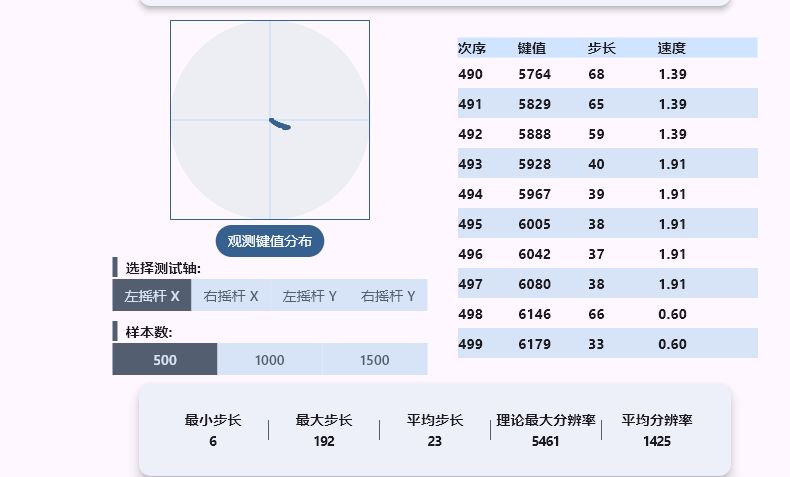Image resolution: width=790 pixels, height=477 pixels.
Task: Choose sample count 1000
Action: point(270,360)
